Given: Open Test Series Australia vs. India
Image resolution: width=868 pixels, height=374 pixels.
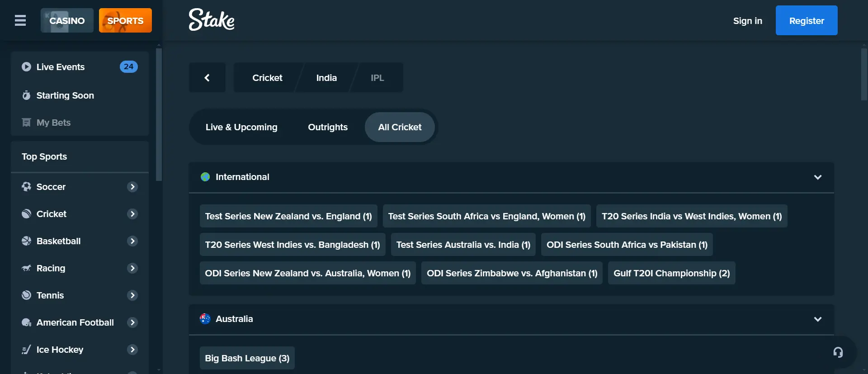Looking at the screenshot, I should pos(463,245).
